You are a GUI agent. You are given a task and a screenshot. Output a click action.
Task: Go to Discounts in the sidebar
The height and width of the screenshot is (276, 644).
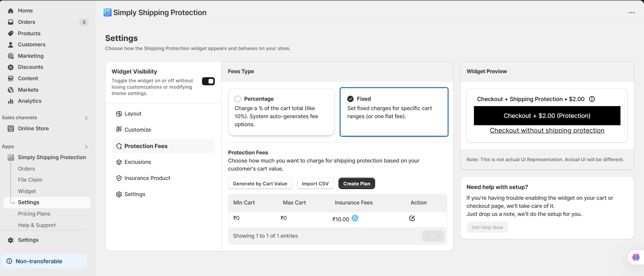(30, 67)
